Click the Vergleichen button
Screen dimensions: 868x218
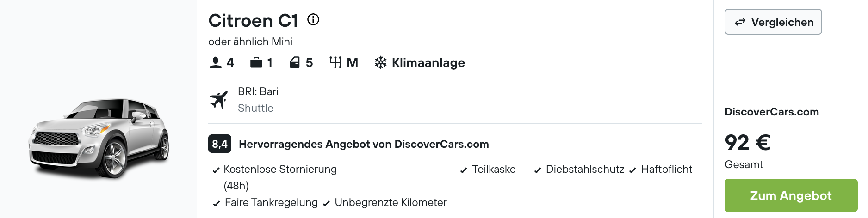click(x=773, y=22)
